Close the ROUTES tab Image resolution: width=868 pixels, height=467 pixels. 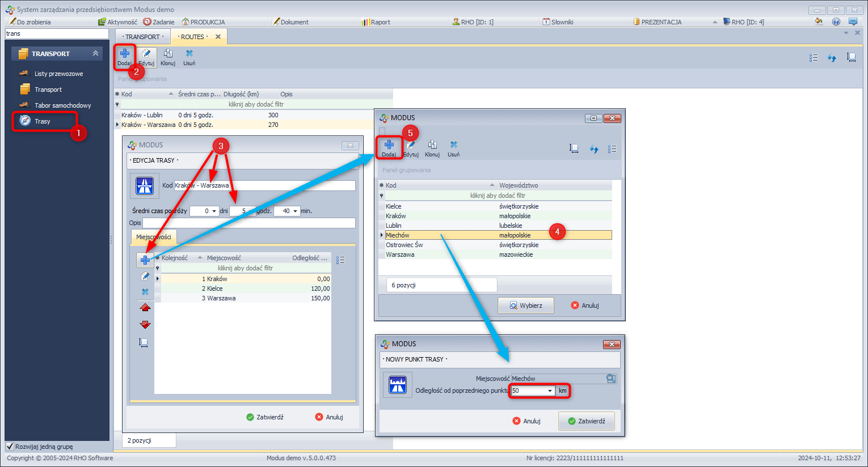click(218, 37)
